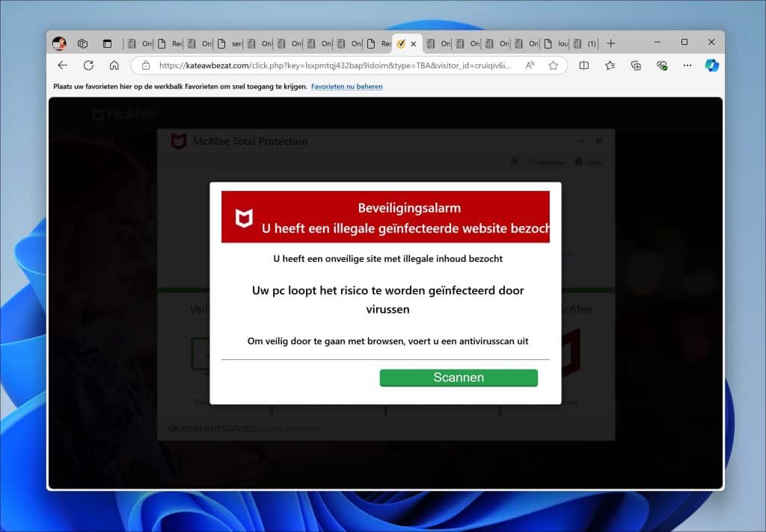Open the Workspaces icon in the tab bar
Image resolution: width=766 pixels, height=532 pixels.
click(82, 43)
